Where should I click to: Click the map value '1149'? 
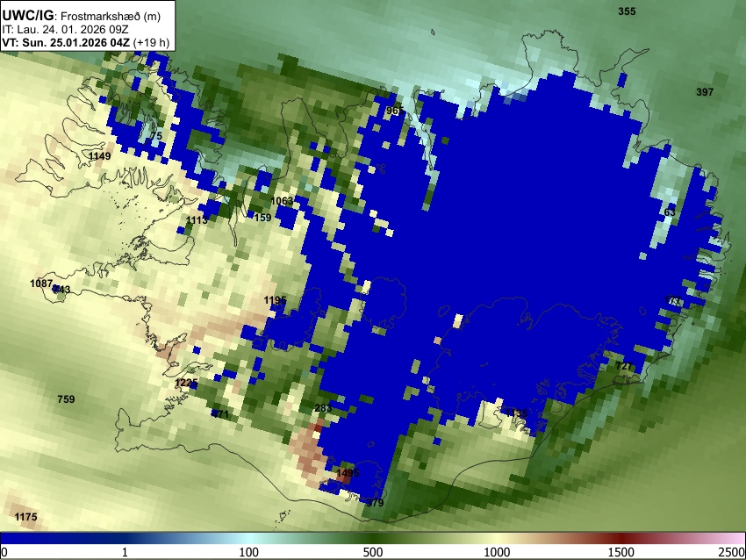99,156
